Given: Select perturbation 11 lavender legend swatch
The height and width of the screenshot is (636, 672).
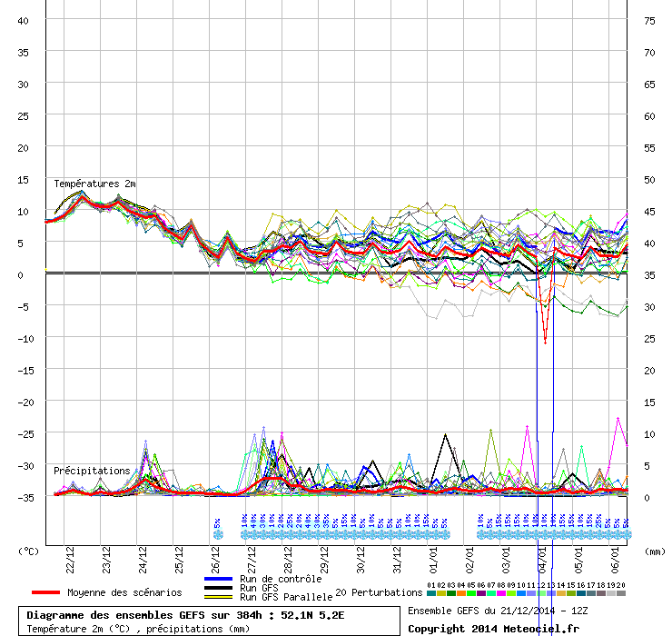Looking at the screenshot, I should pyautogui.click(x=531, y=593).
